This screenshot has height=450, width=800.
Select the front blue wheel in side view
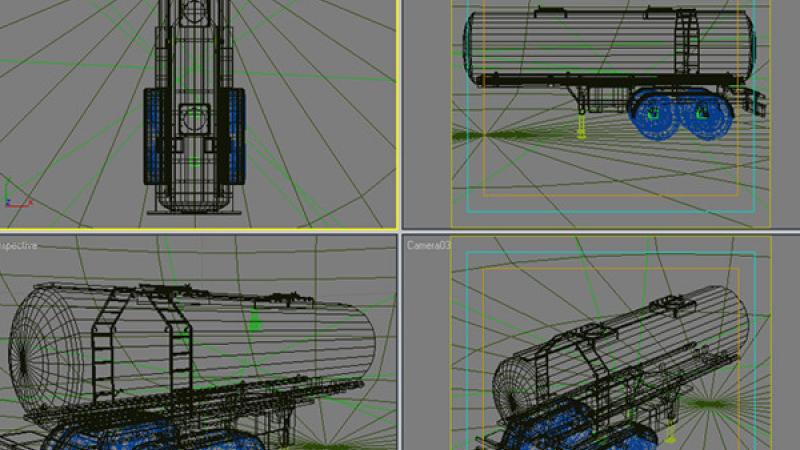653,118
